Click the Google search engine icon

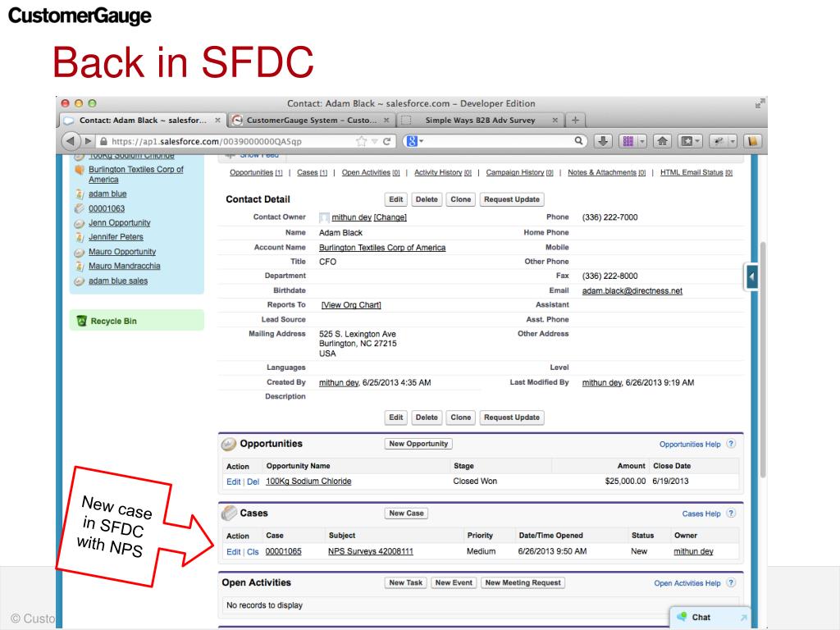tap(412, 141)
